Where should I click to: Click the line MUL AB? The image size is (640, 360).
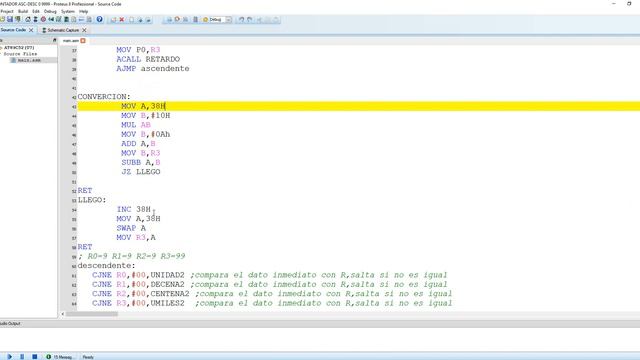(x=136, y=125)
